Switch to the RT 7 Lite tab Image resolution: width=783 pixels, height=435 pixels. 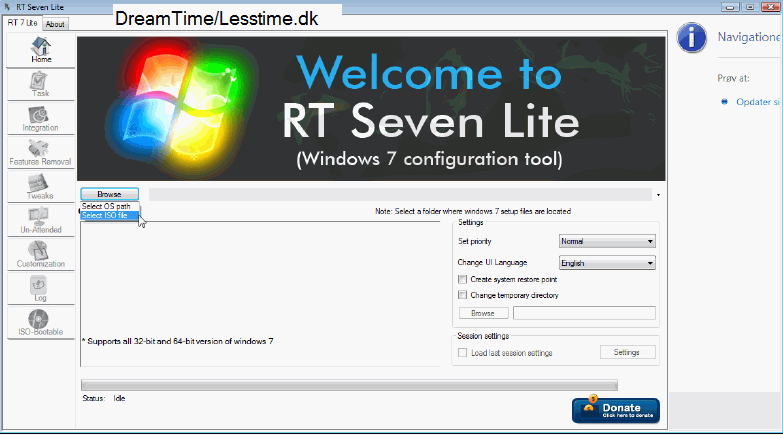(22, 23)
